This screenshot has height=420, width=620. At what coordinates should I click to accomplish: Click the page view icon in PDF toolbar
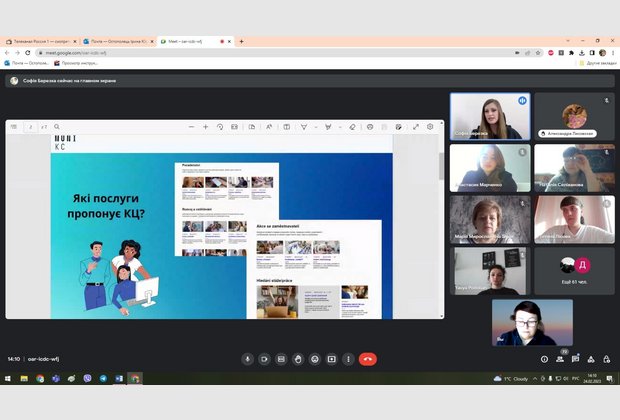click(x=252, y=127)
